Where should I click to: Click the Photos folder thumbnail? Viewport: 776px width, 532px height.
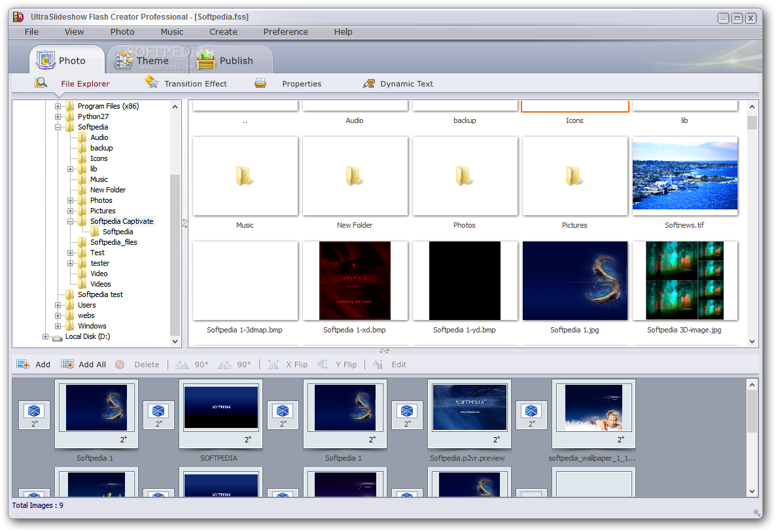[465, 175]
